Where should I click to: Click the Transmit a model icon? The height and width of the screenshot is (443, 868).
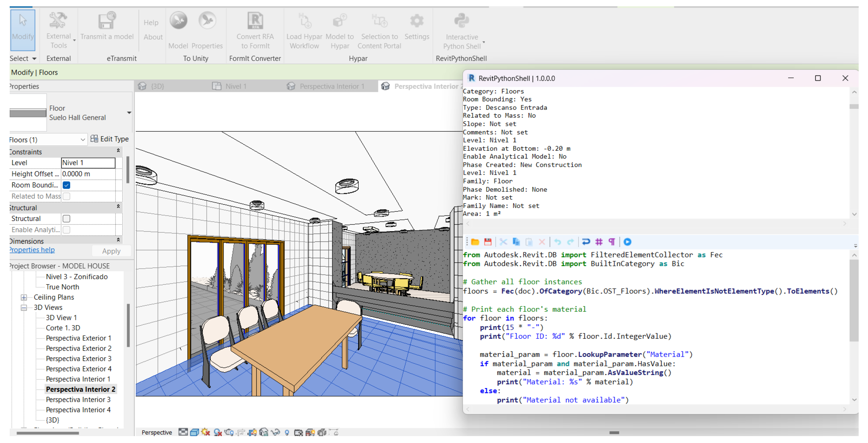click(107, 21)
